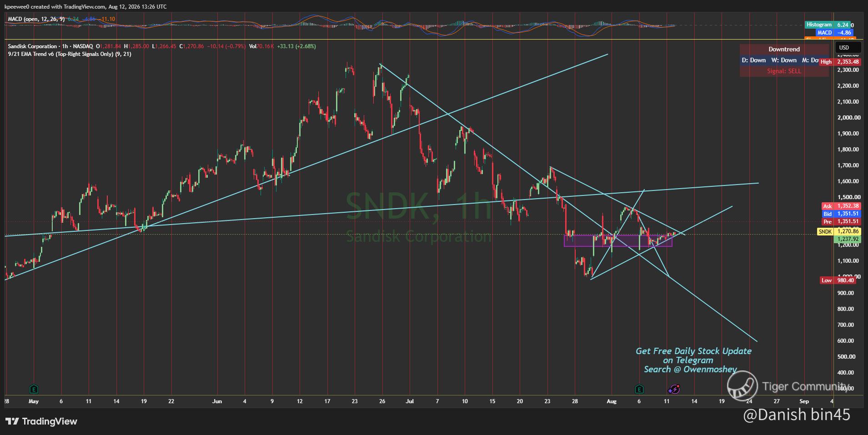Select the Sandisk Corporation symbol legend
This screenshot has width=868, height=435.
[51, 46]
